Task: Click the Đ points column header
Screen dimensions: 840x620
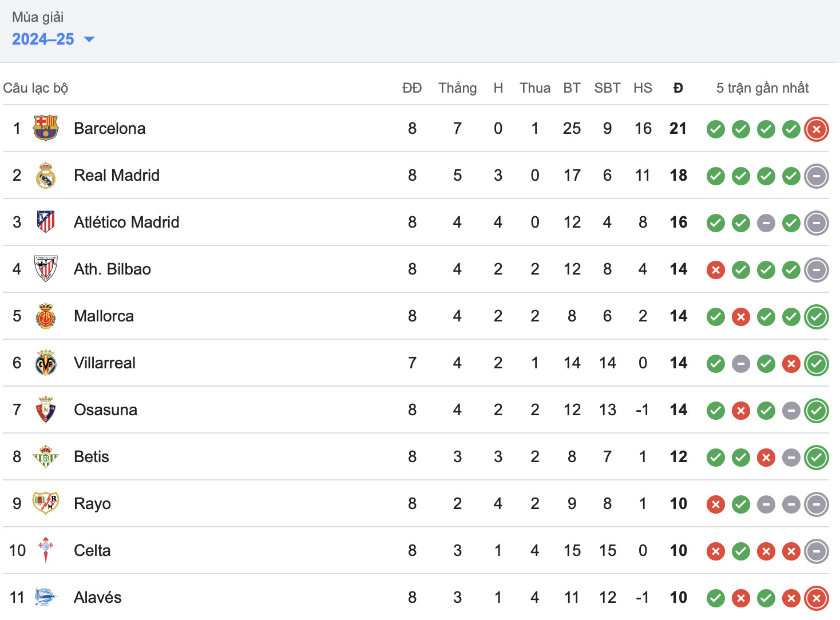Action: coord(678,88)
